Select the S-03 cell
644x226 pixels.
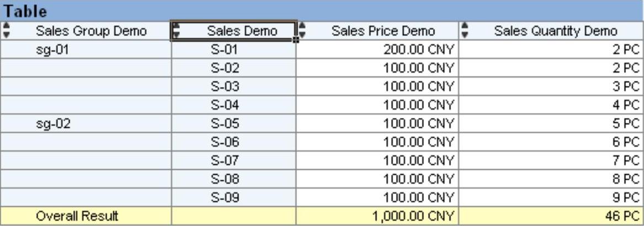coord(224,87)
